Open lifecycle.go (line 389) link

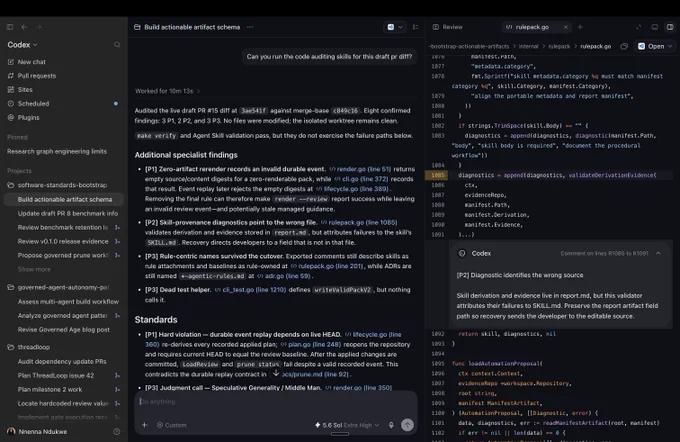tap(352, 189)
